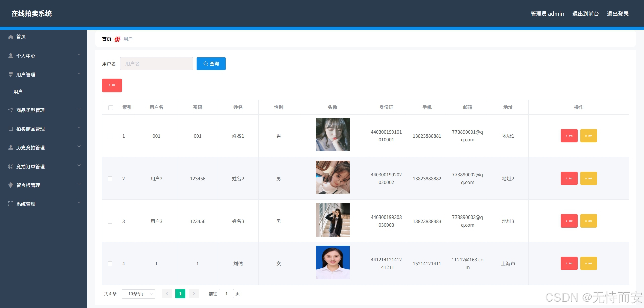Click the 个人中心 person icon in sidebar
Viewport: 644px width, 308px height.
(11, 56)
